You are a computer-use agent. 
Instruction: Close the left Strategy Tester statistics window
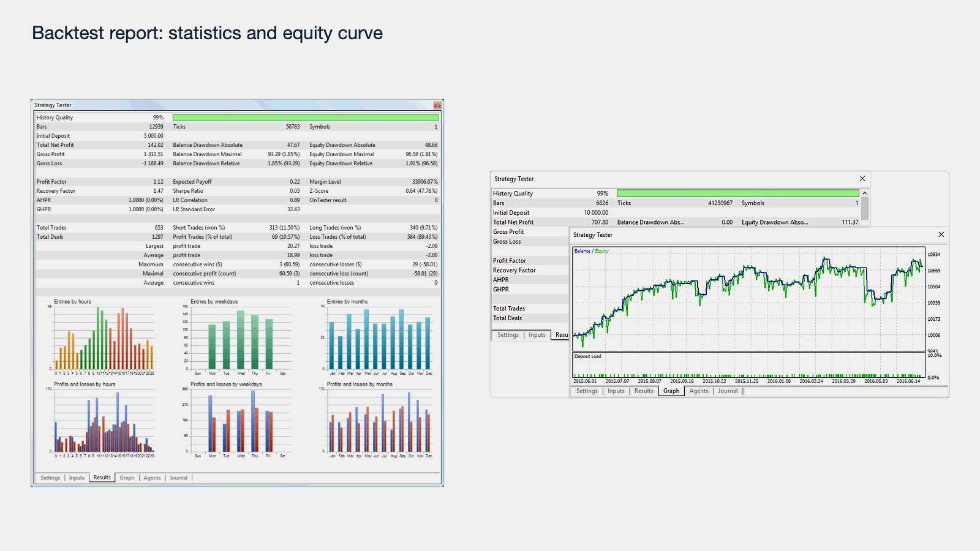[x=437, y=105]
